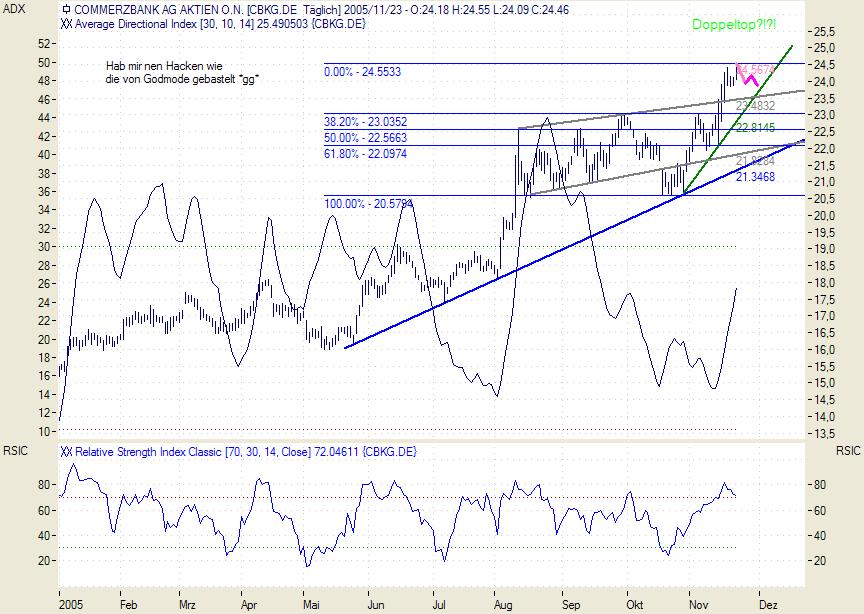Click the XX icon beside Relative Strength Index
The width and height of the screenshot is (864, 614).
pyautogui.click(x=67, y=452)
